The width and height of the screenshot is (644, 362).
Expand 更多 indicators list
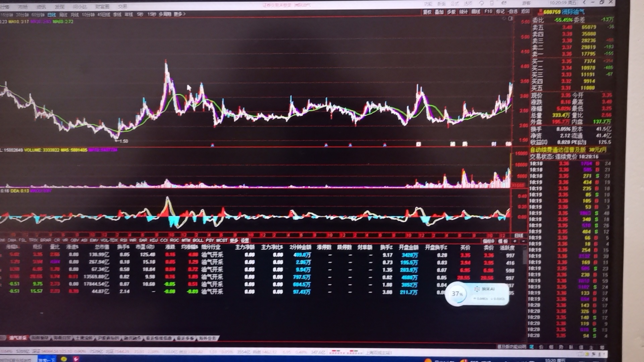pos(234,240)
